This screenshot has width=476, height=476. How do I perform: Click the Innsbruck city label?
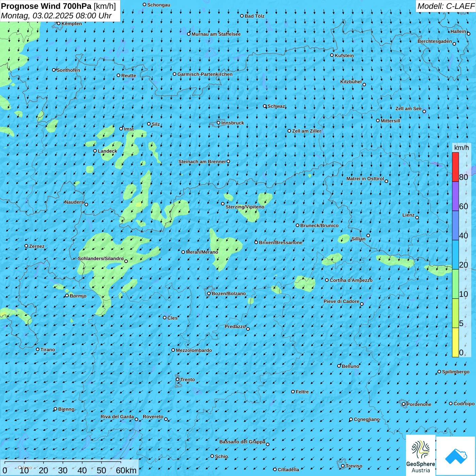pos(233,123)
